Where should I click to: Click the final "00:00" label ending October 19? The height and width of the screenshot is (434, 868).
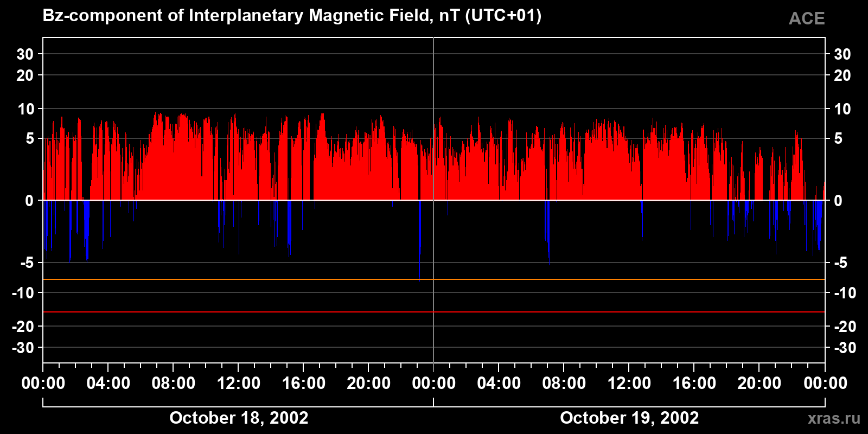pyautogui.click(x=826, y=384)
